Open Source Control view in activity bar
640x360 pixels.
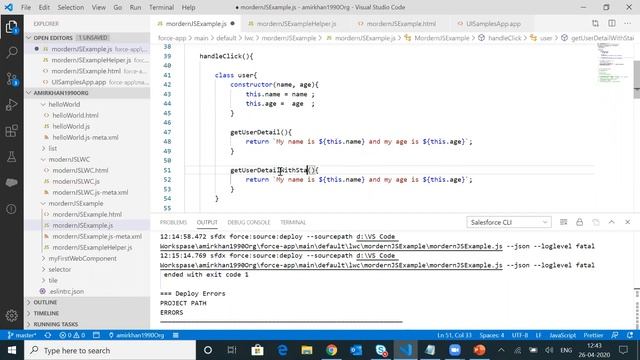[x=11, y=79]
